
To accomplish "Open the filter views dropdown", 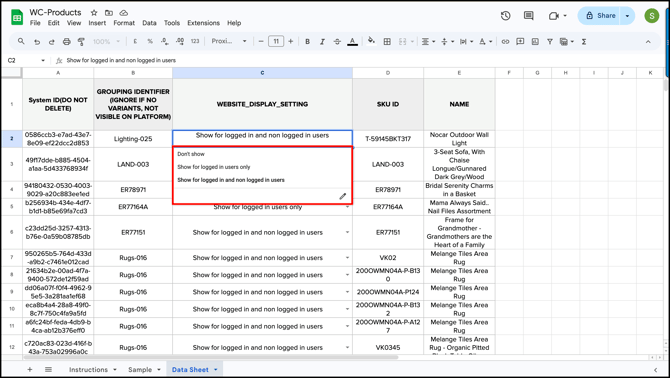I will (567, 41).
